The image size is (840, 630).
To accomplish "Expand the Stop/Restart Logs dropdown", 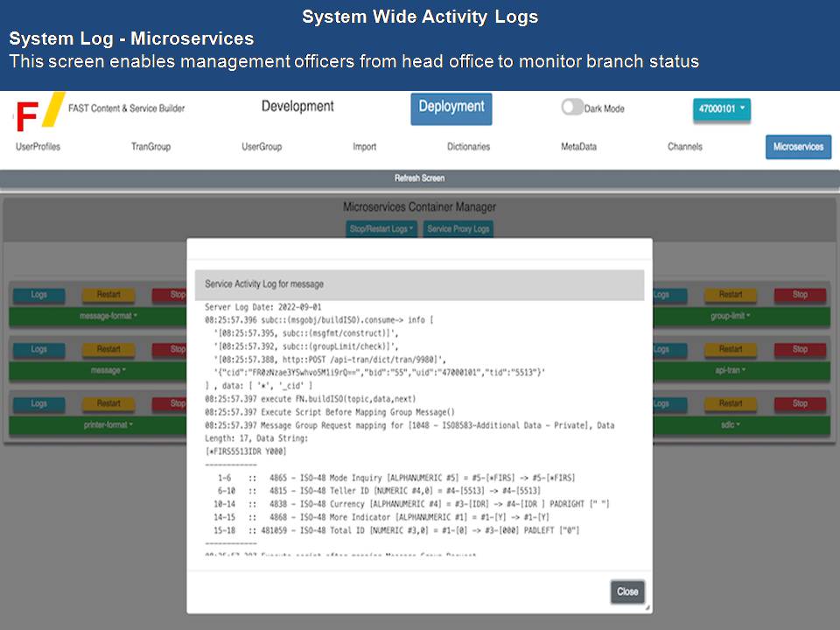I will (x=381, y=229).
